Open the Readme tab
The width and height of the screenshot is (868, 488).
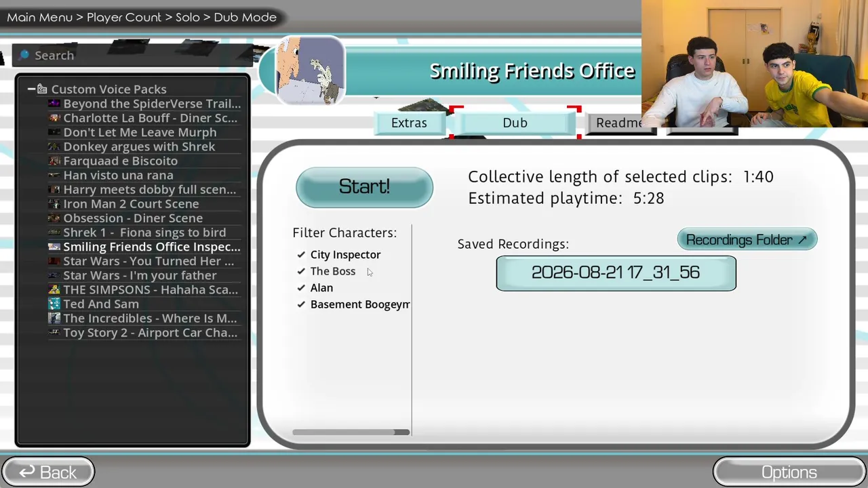618,123
